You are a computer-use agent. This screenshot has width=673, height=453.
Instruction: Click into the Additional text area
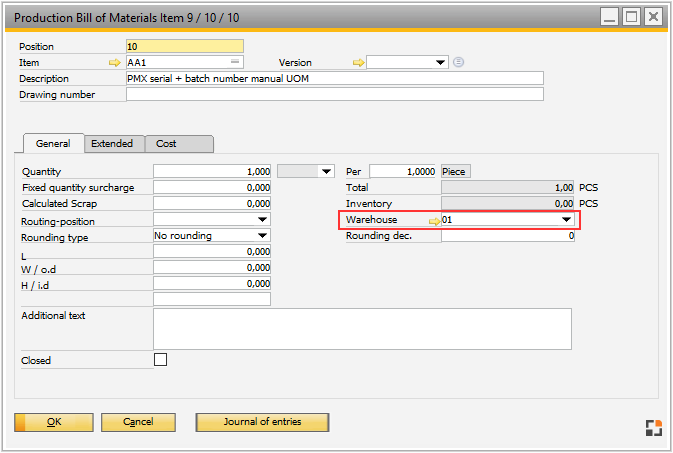[x=362, y=329]
